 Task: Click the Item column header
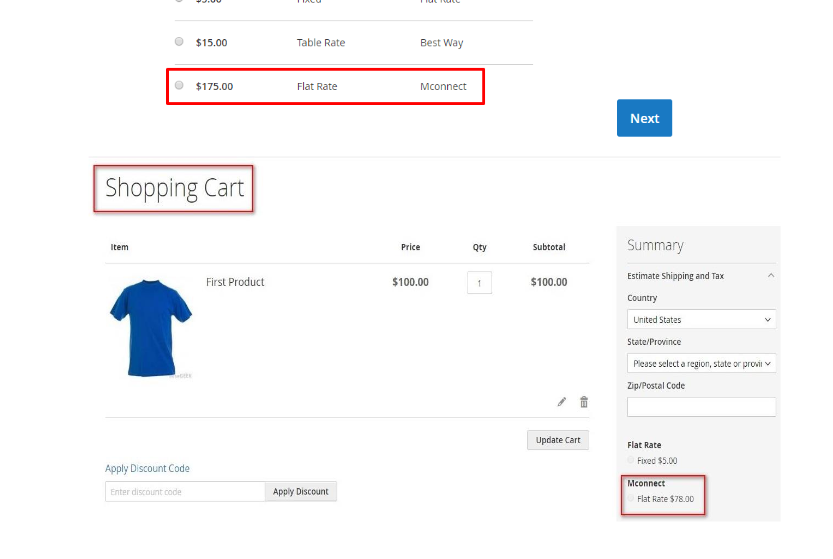pyautogui.click(x=120, y=247)
